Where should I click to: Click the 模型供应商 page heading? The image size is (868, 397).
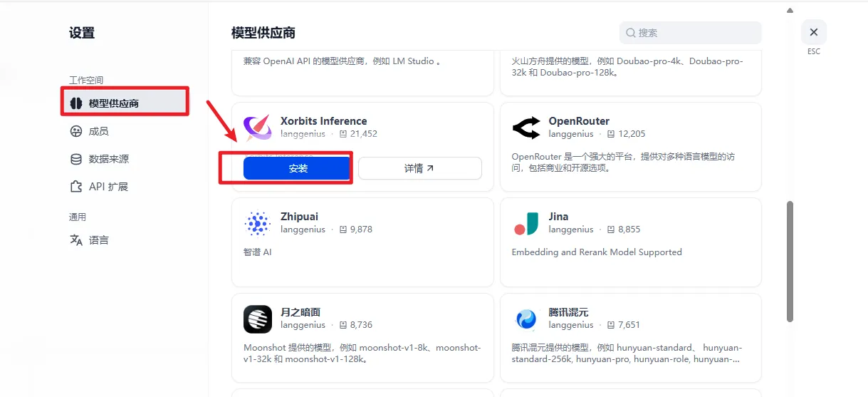pos(263,33)
